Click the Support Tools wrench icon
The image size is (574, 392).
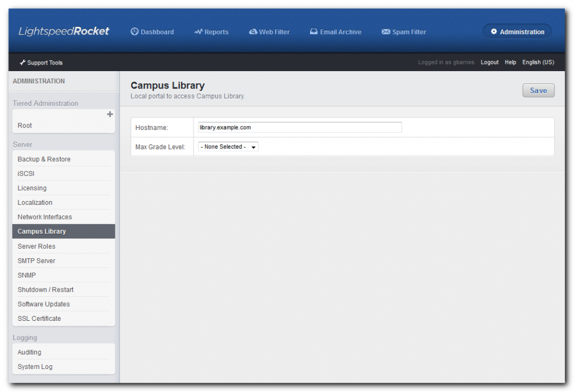(22, 63)
